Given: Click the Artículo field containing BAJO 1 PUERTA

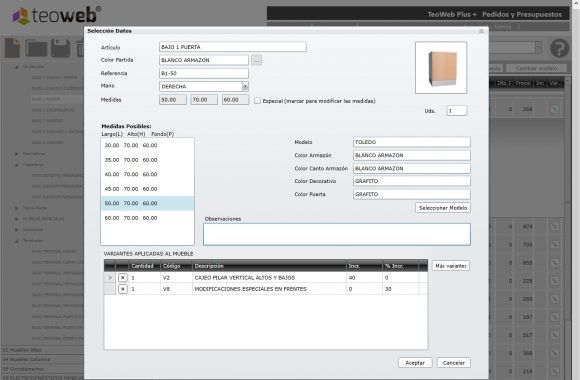Looking at the screenshot, I should click(233, 47).
